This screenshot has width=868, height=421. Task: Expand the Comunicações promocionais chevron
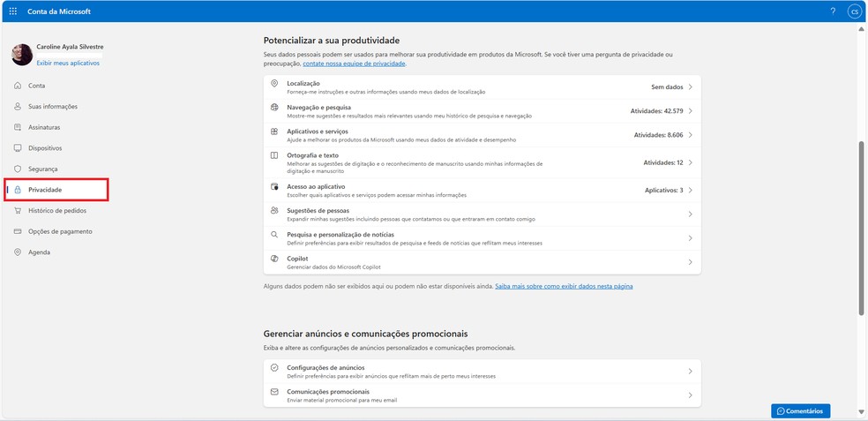pos(691,395)
